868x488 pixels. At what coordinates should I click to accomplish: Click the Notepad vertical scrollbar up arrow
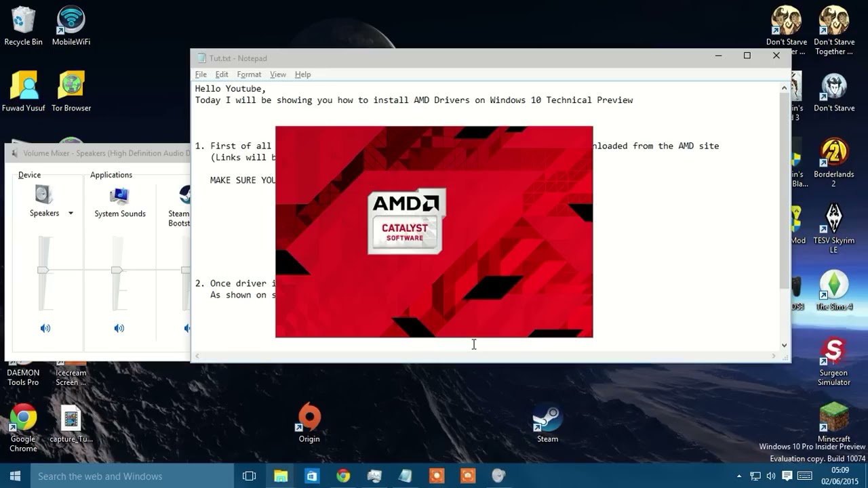784,88
